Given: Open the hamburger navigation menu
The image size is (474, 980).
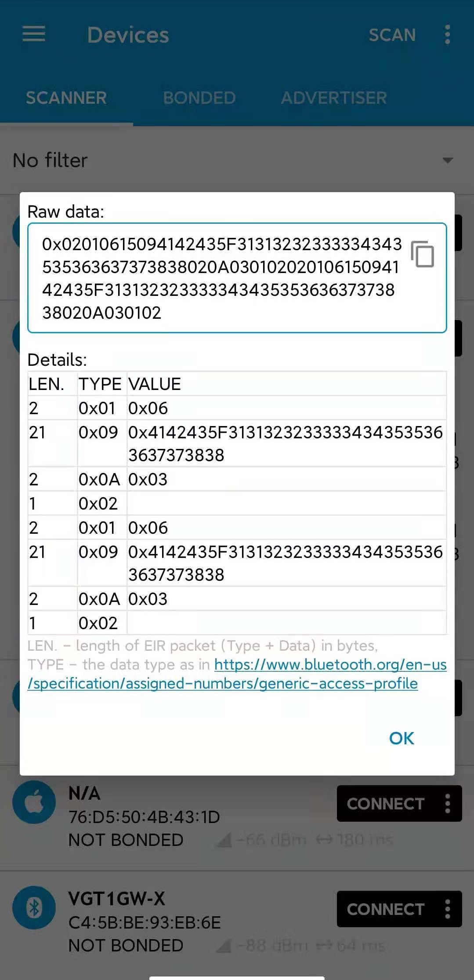Looking at the screenshot, I should 34,34.
